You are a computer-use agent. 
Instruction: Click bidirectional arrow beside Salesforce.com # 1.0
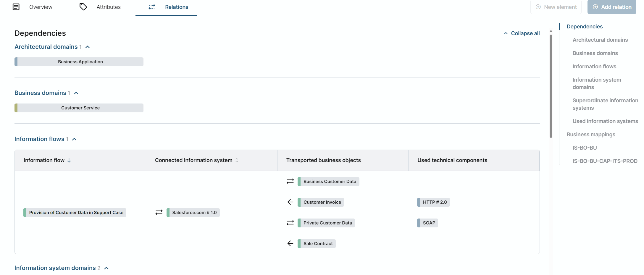click(159, 212)
